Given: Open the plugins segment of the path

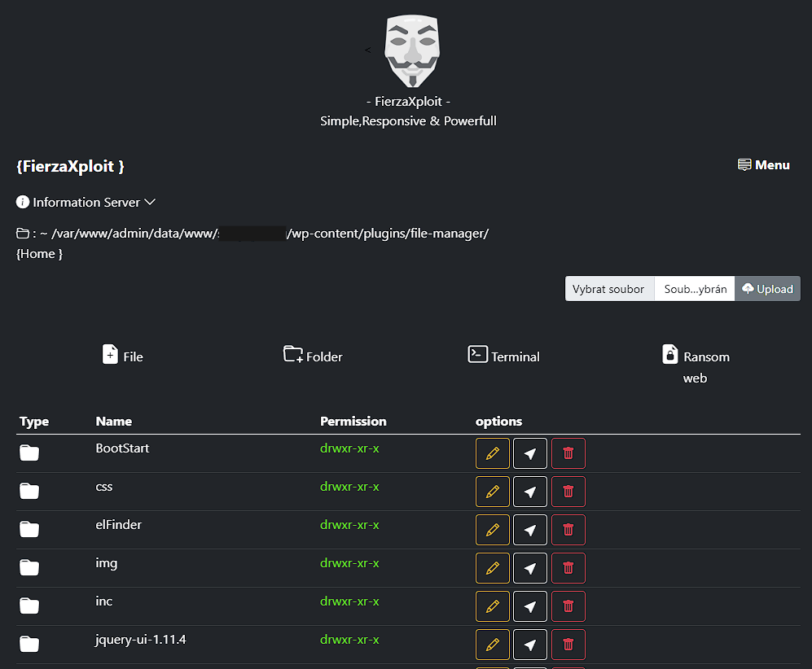Looking at the screenshot, I should [380, 234].
